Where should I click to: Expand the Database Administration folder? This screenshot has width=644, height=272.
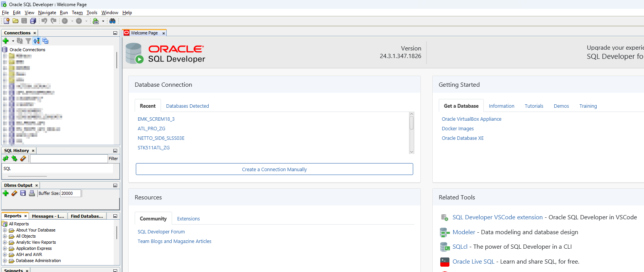coord(5,261)
